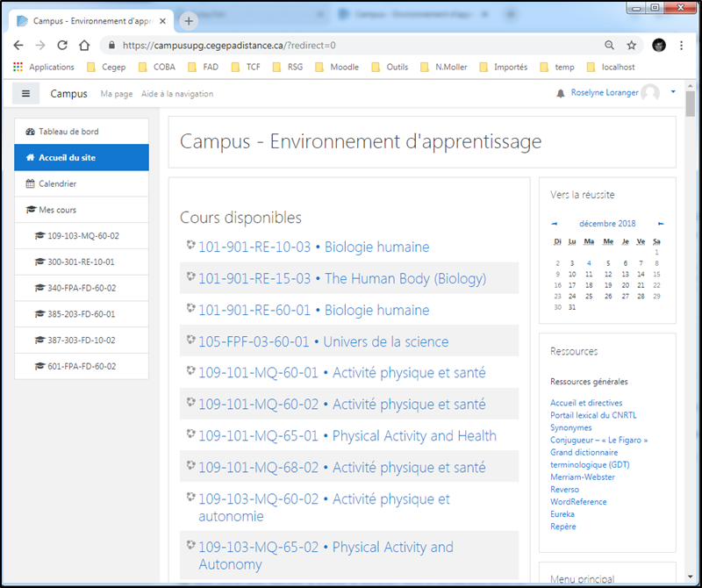Select Tableau de bord in sidebar
This screenshot has width=702, height=588.
[68, 132]
